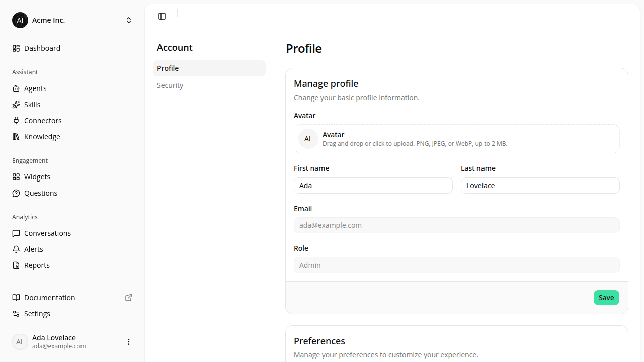The width and height of the screenshot is (644, 362).
Task: Click the Ada Lovelace user name in sidebar
Action: pos(54,338)
